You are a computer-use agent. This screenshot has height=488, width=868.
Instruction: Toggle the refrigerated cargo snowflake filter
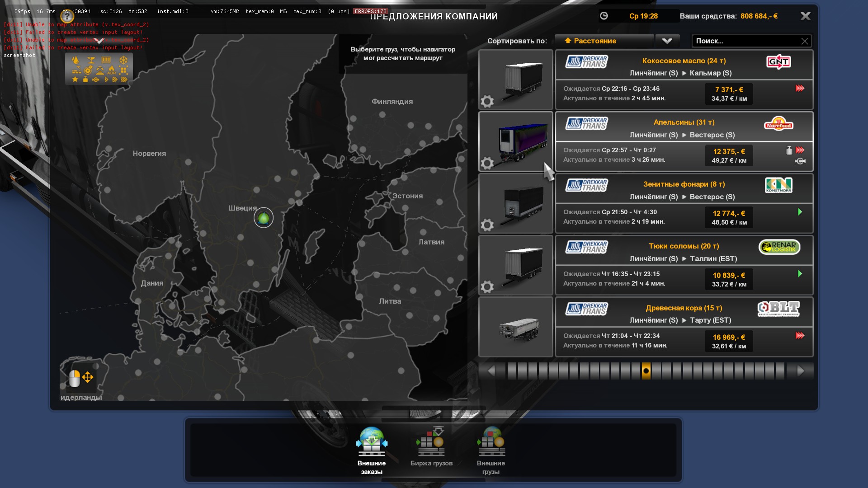[x=123, y=60]
